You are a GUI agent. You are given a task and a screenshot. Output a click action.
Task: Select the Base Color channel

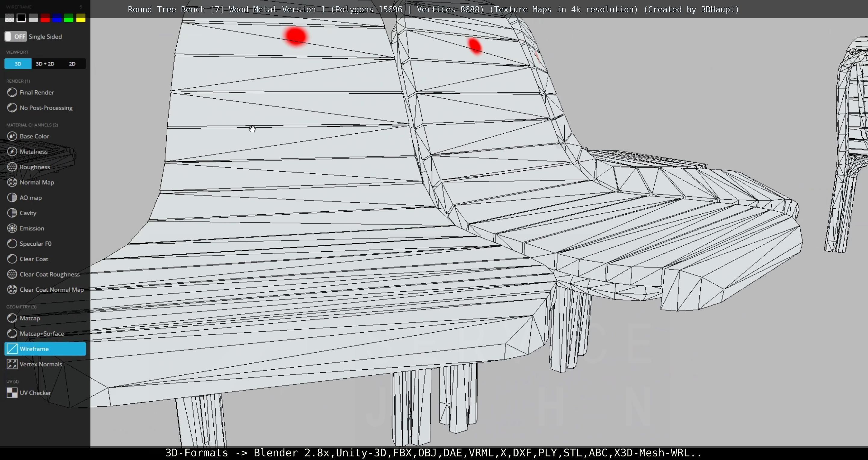click(x=34, y=136)
